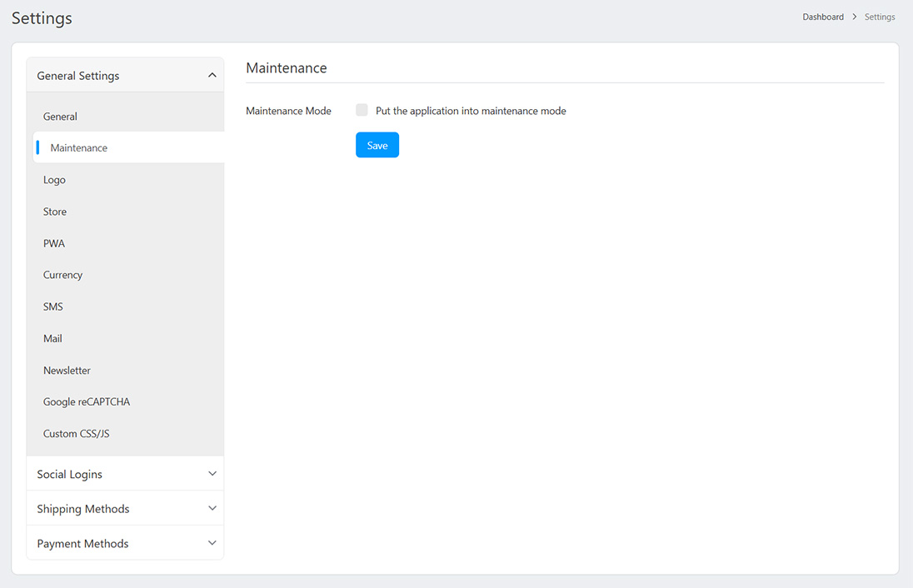The width and height of the screenshot is (913, 588).
Task: Select the Maintenance sidebar item
Action: (x=78, y=148)
